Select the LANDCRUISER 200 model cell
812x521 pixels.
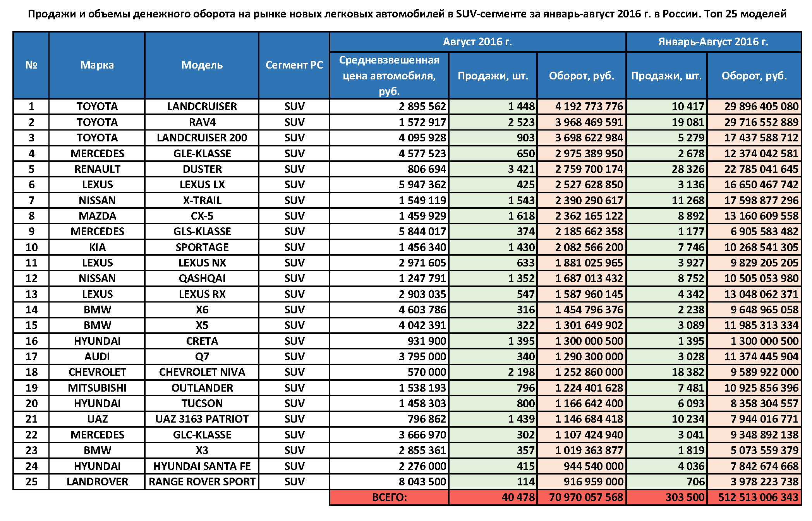[x=202, y=138]
